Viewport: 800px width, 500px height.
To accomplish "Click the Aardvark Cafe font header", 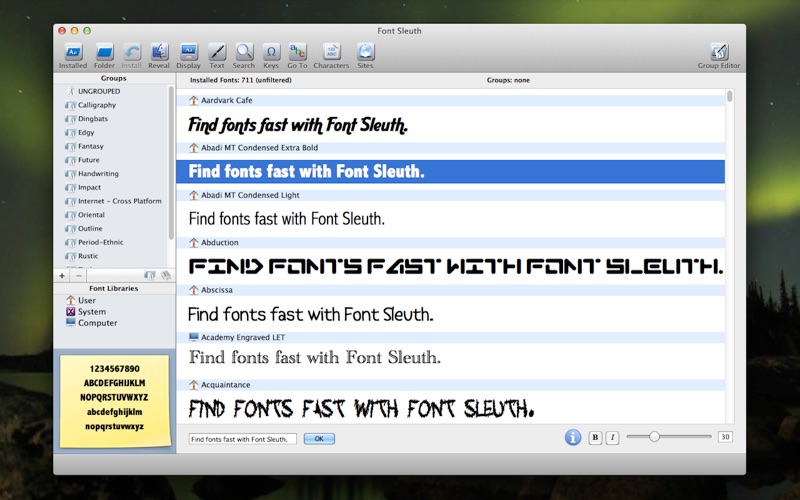I will click(451, 101).
